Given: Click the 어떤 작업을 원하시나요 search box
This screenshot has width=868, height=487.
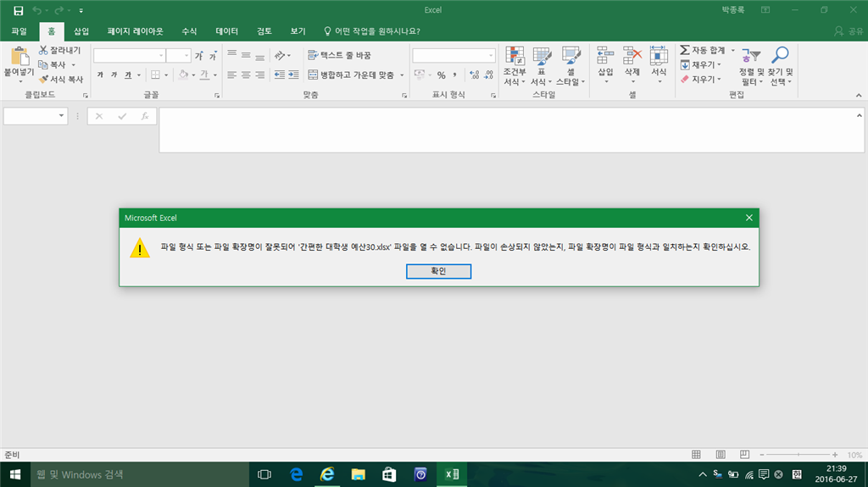Looking at the screenshot, I should pyautogui.click(x=372, y=31).
